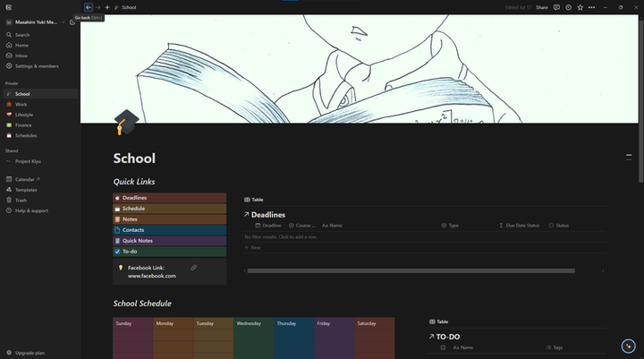Click the Edited Jul 17 timestamp

pos(518,7)
